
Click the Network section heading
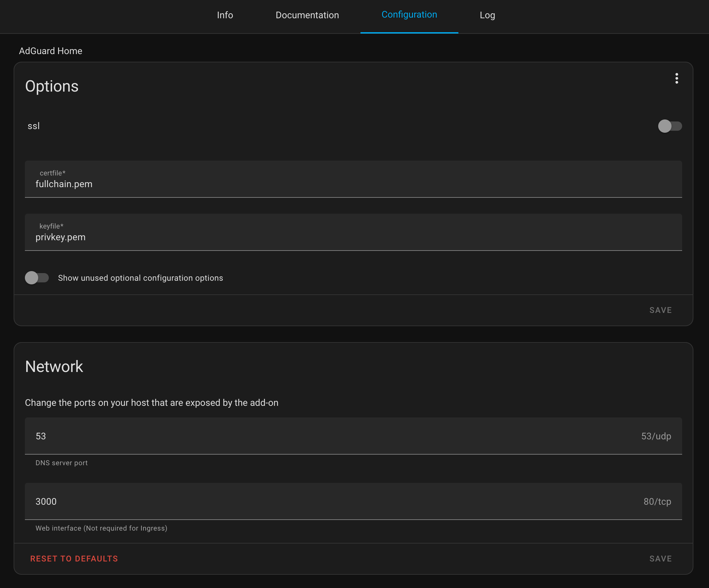(x=54, y=367)
